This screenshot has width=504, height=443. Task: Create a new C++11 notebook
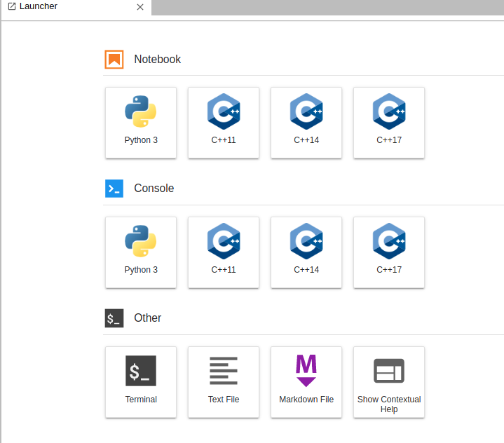click(x=224, y=123)
